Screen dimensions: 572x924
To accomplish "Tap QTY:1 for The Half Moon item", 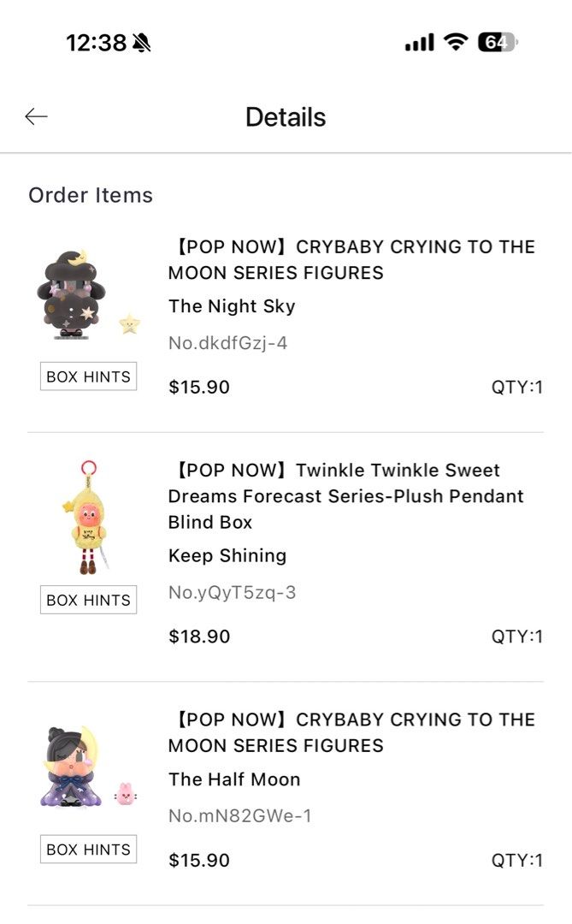I will point(519,860).
